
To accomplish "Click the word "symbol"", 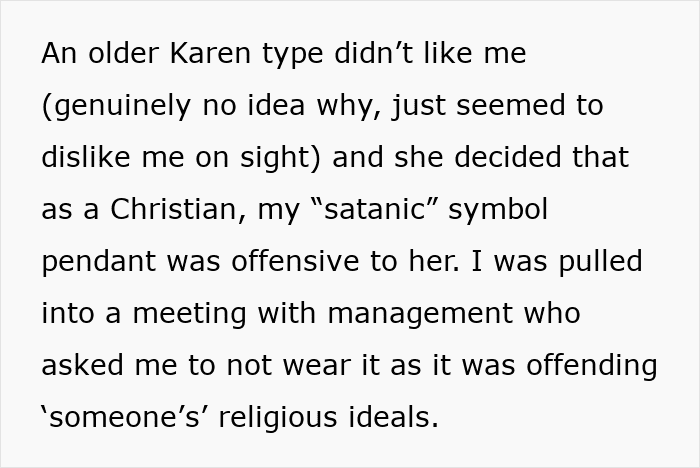I will click(498, 211).
